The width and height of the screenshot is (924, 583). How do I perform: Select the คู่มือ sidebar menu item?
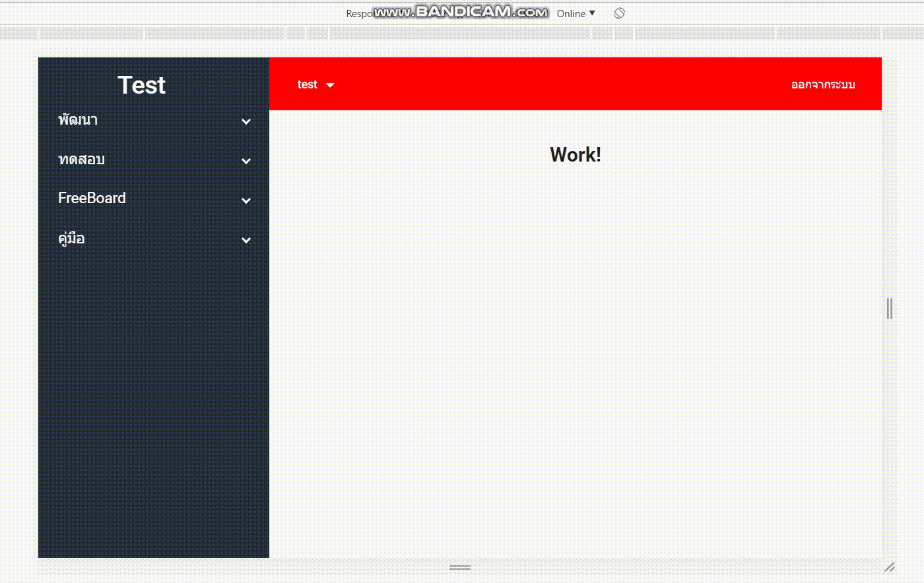pyautogui.click(x=71, y=239)
